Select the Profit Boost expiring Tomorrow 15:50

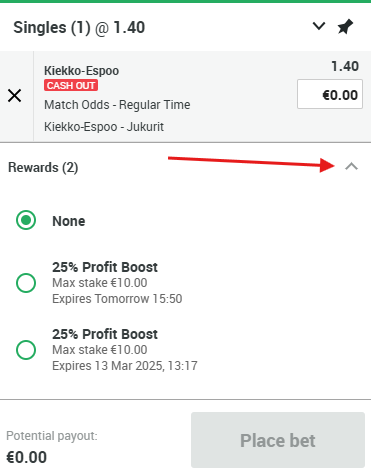pyautogui.click(x=26, y=283)
